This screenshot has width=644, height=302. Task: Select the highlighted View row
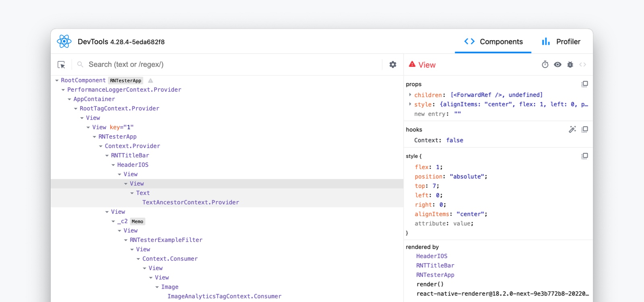227,184
